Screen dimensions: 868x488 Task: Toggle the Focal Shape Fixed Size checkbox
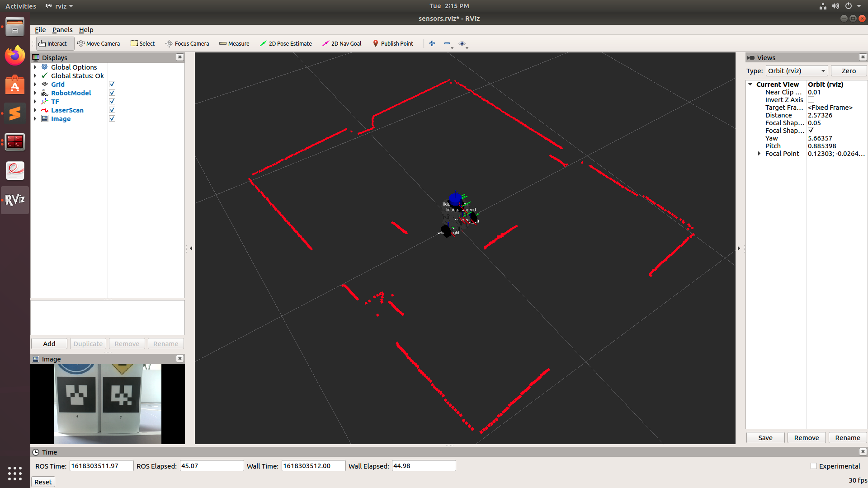pyautogui.click(x=811, y=130)
